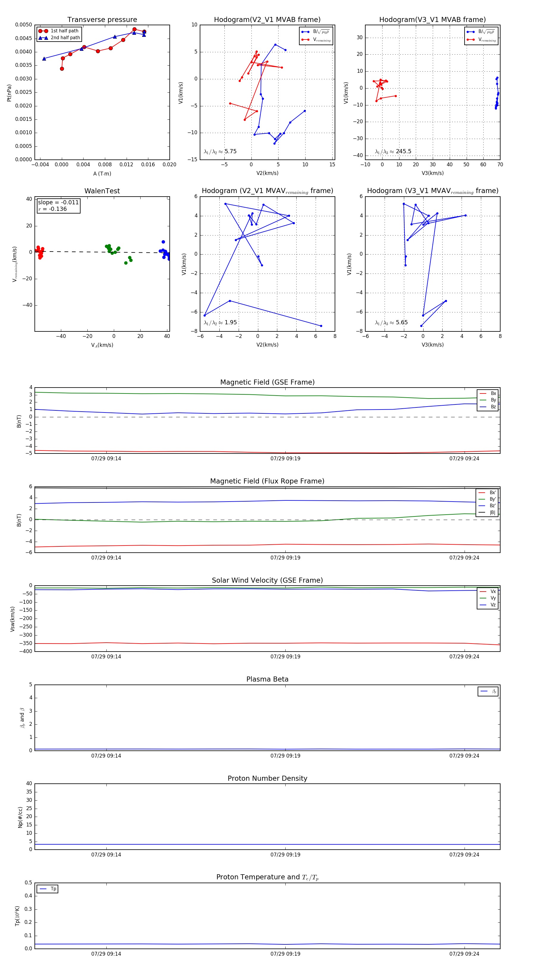The image size is (535, 980).
Task: Click the '|B|' legend entry
Action: point(487,513)
